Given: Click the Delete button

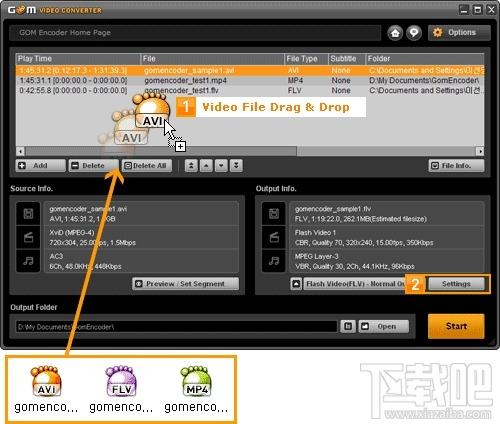Looking at the screenshot, I should tap(94, 166).
